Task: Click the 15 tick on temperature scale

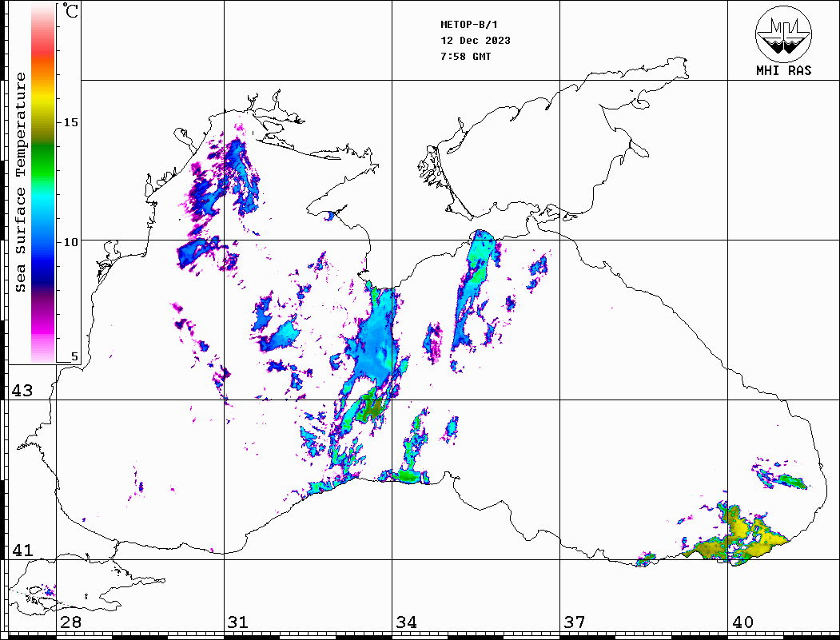Action: (x=70, y=122)
